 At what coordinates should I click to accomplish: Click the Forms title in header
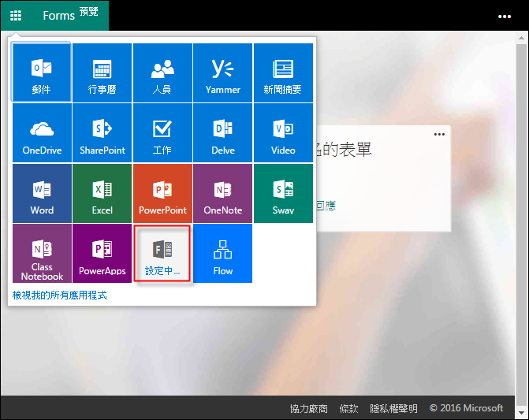pyautogui.click(x=58, y=16)
